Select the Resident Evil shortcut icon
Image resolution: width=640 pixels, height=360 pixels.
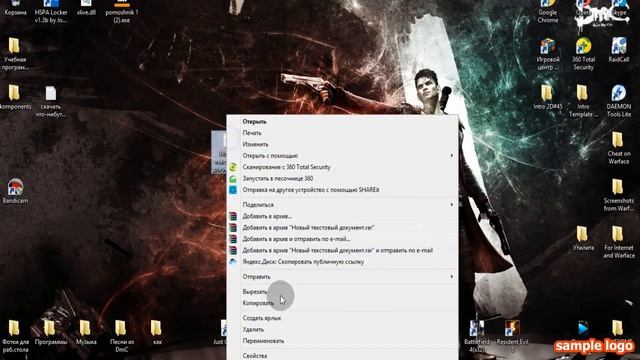512,336
